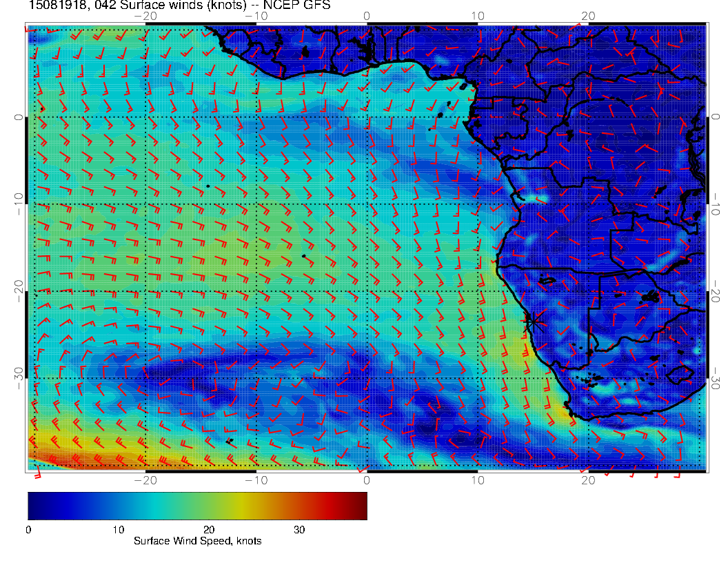Click the plot title mentioning NCEP GFS
Screen dimensions: 728x563
(x=179, y=7)
